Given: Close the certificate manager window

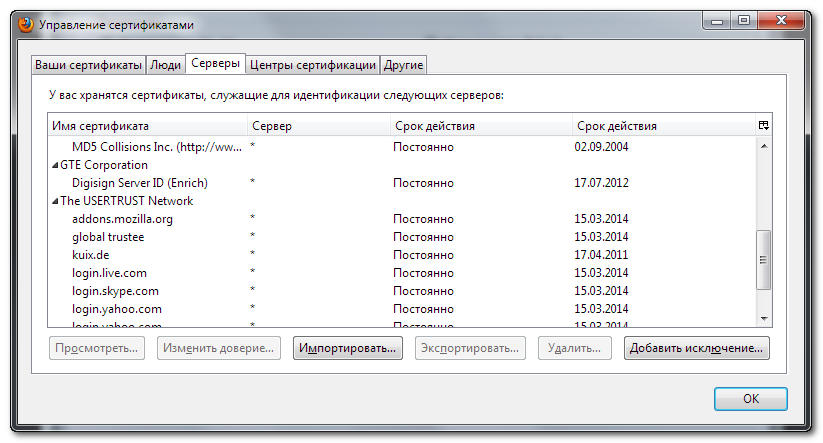Looking at the screenshot, I should (x=781, y=20).
